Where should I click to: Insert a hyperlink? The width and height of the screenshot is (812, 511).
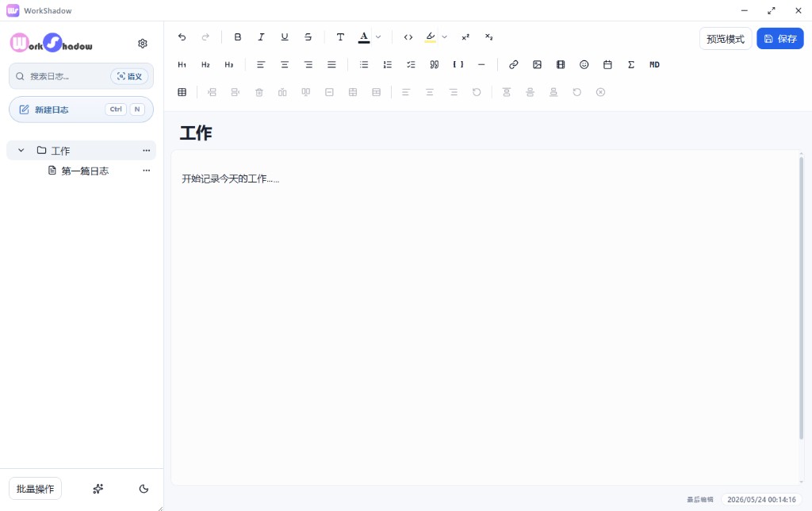(514, 65)
